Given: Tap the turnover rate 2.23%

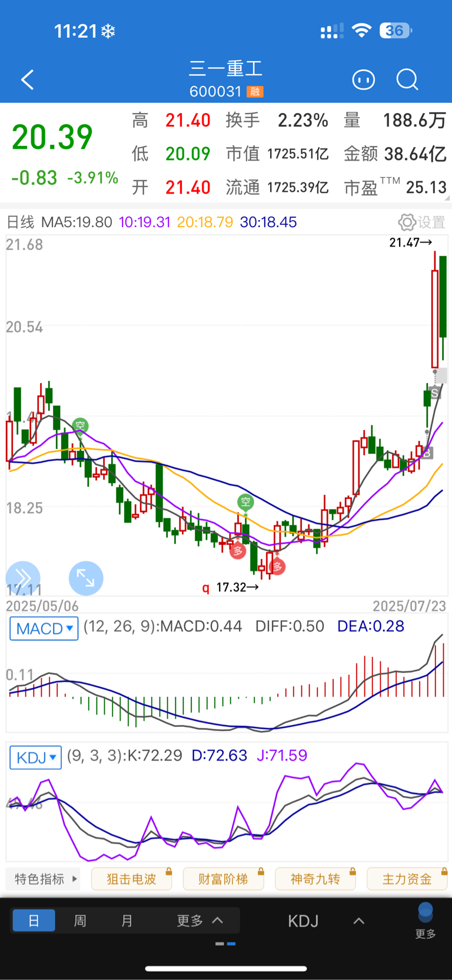Looking at the screenshot, I should pos(303,120).
